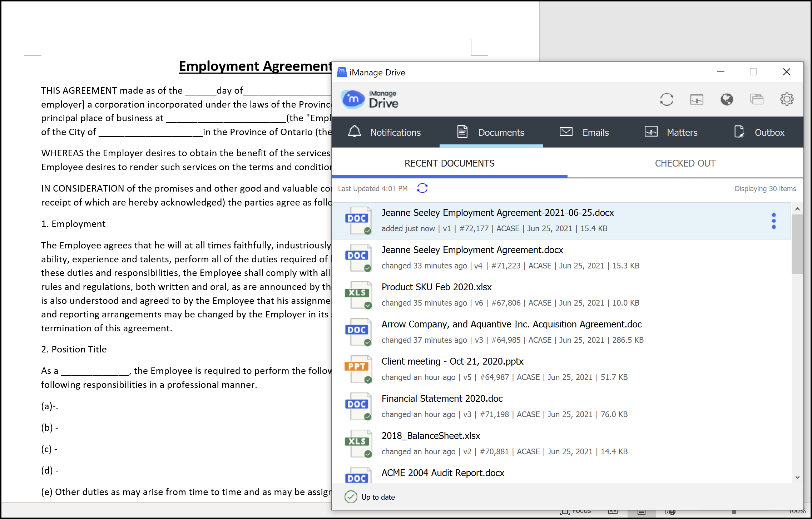
Task: Open the local folder icon in header
Action: tap(757, 99)
